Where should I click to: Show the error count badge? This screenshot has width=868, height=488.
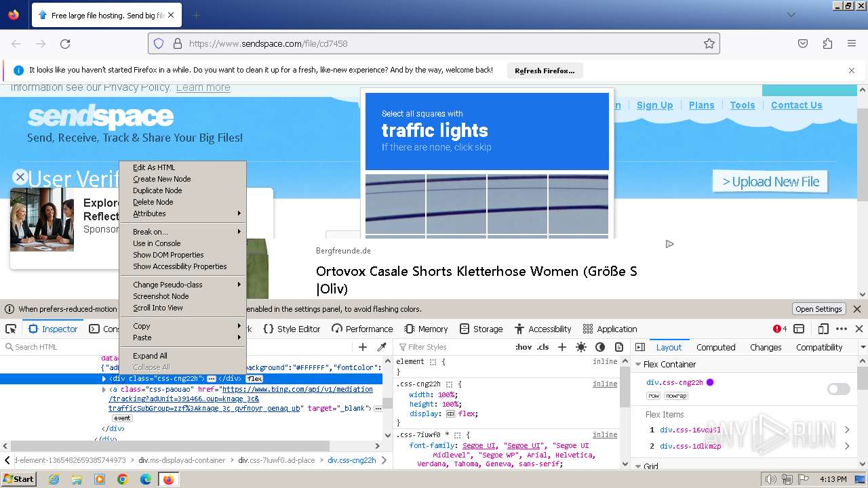tap(780, 329)
